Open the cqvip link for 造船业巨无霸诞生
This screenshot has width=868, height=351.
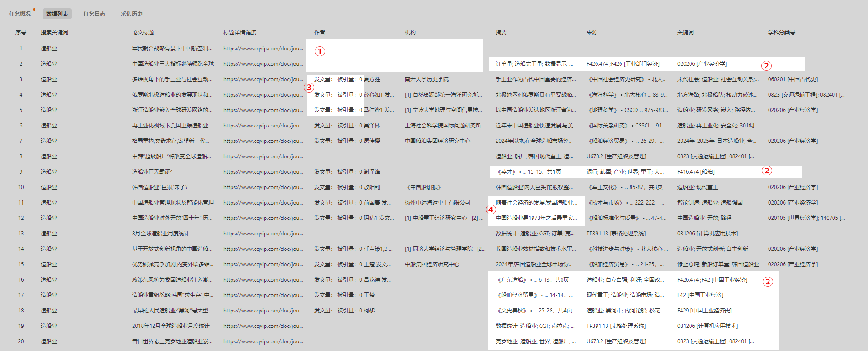[263, 172]
